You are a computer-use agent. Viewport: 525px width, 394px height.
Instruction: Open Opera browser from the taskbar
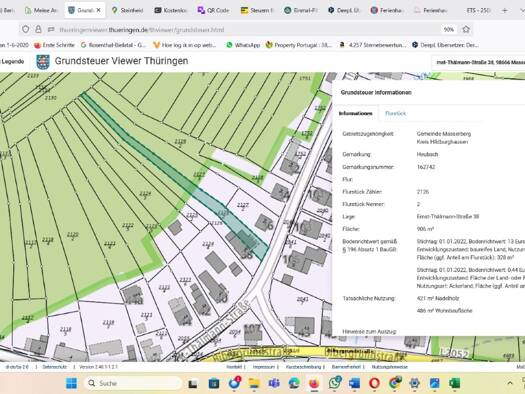[x=374, y=383]
